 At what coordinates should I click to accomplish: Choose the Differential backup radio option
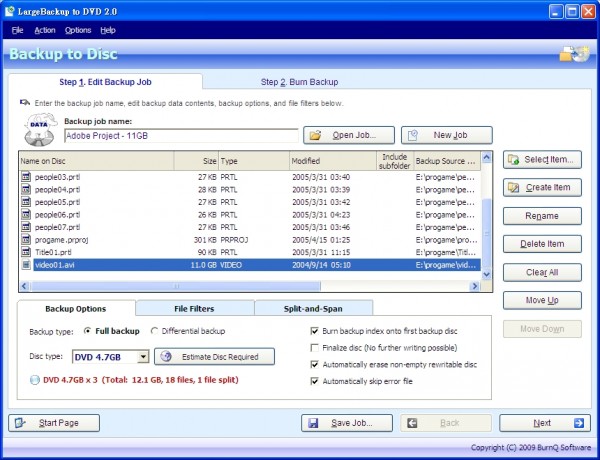154,330
